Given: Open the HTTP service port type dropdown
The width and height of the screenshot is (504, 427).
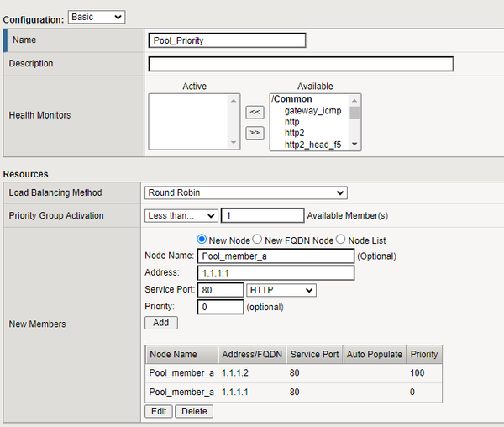Looking at the screenshot, I should [281, 289].
